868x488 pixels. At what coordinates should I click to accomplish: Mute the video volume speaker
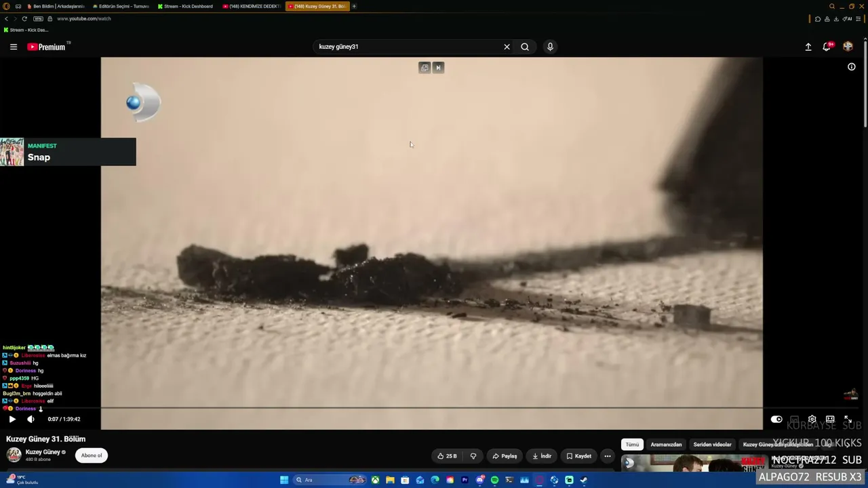[x=31, y=420]
